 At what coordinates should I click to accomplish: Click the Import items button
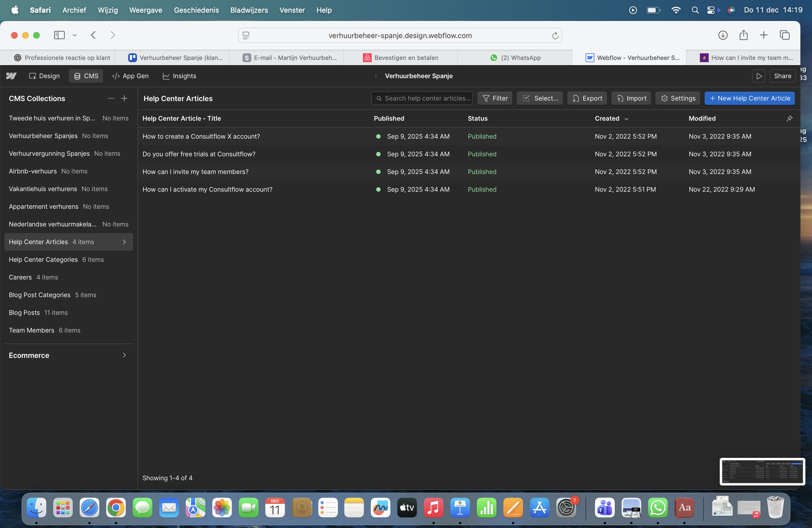631,99
